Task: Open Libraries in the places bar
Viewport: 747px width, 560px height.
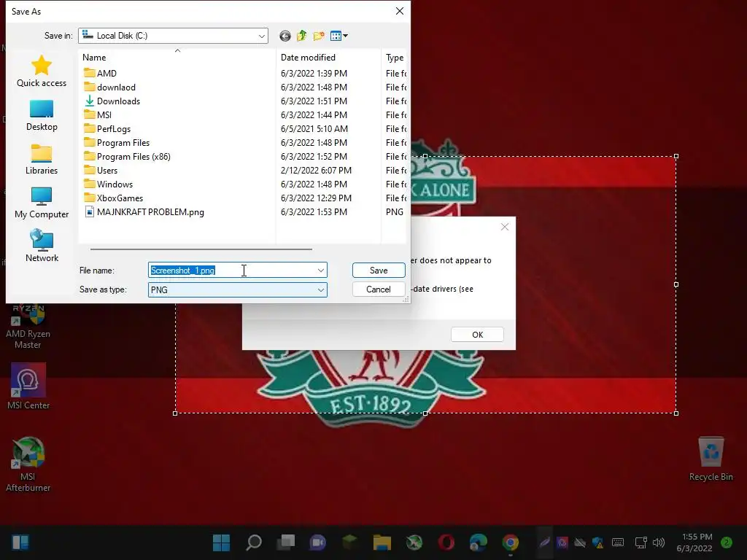Action: [42, 159]
